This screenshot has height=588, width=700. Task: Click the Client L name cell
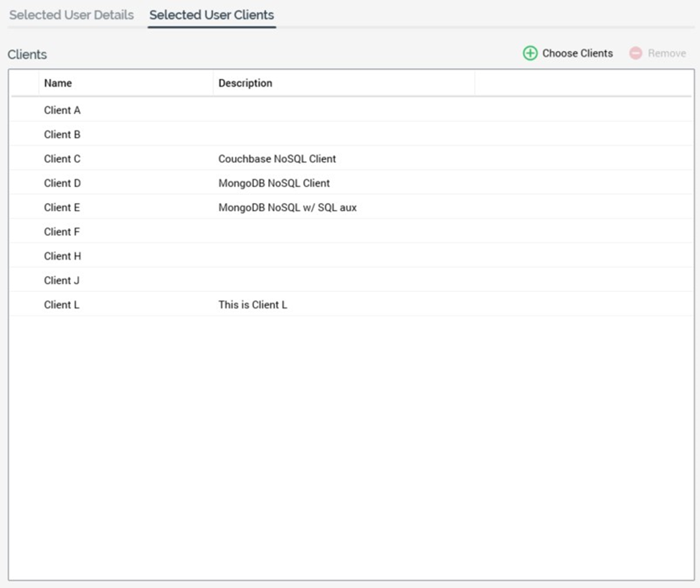click(x=62, y=305)
